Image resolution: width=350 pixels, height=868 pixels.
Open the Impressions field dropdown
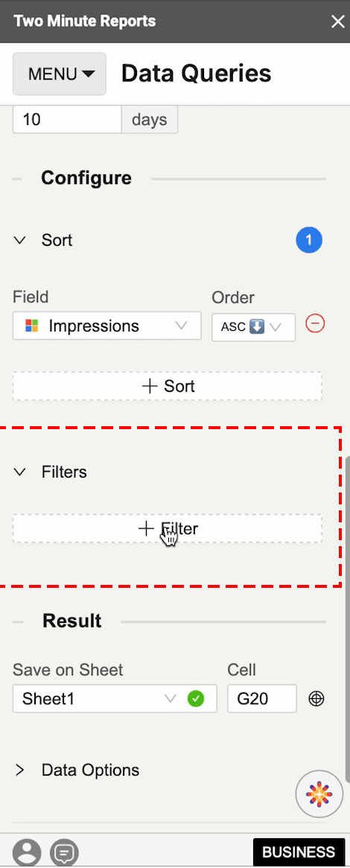[x=106, y=326]
